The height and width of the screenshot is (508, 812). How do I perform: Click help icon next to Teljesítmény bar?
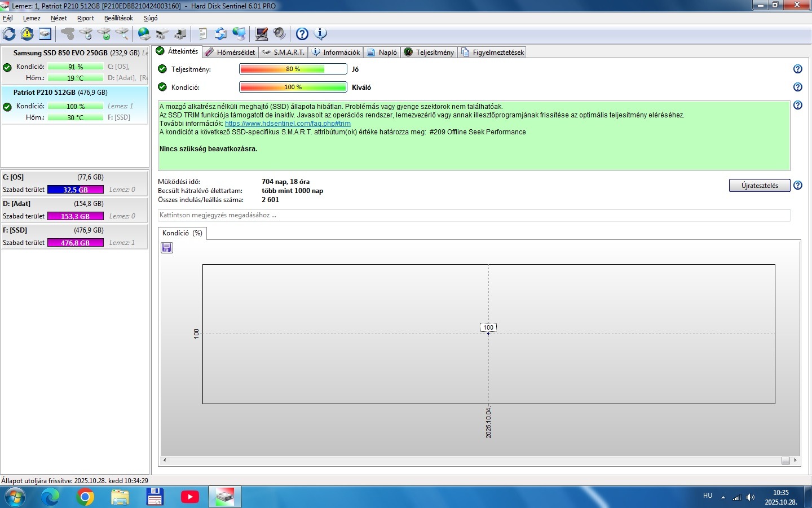[798, 69]
